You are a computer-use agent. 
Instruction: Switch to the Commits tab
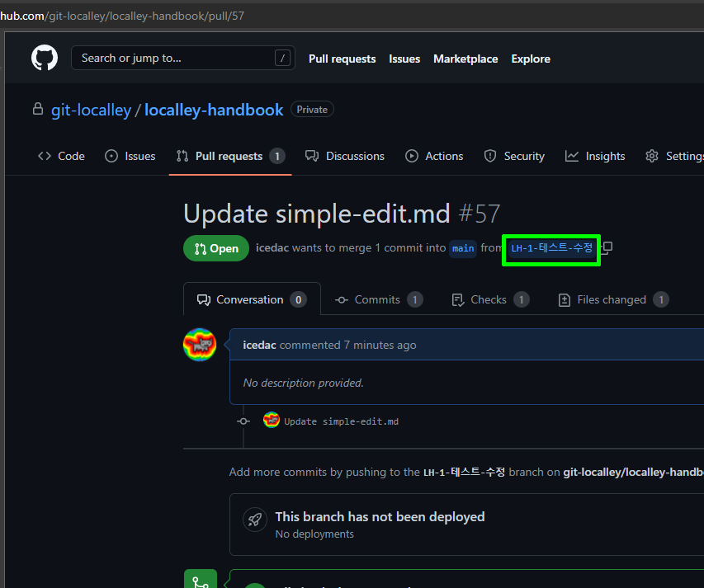(x=378, y=299)
